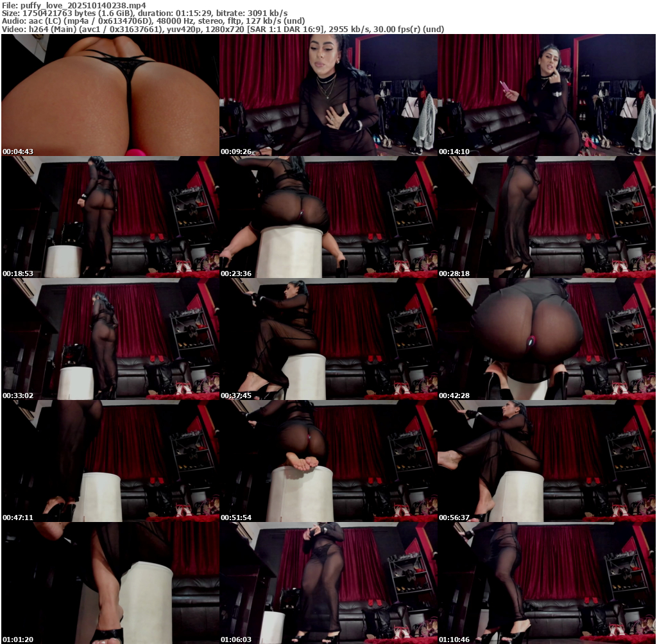This screenshot has width=657, height=644.
Task: Choose the thumbnail at 00:51:54
Action: (328, 461)
